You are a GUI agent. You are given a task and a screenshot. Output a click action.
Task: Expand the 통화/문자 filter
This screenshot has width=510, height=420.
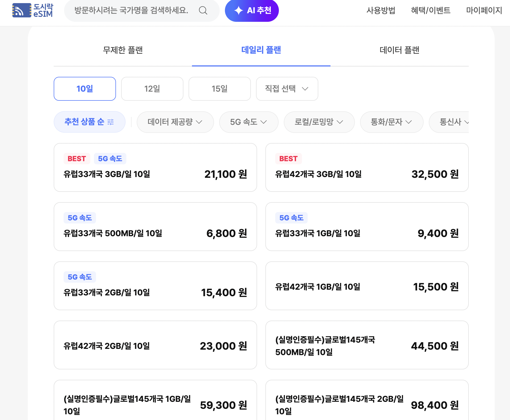(391, 122)
